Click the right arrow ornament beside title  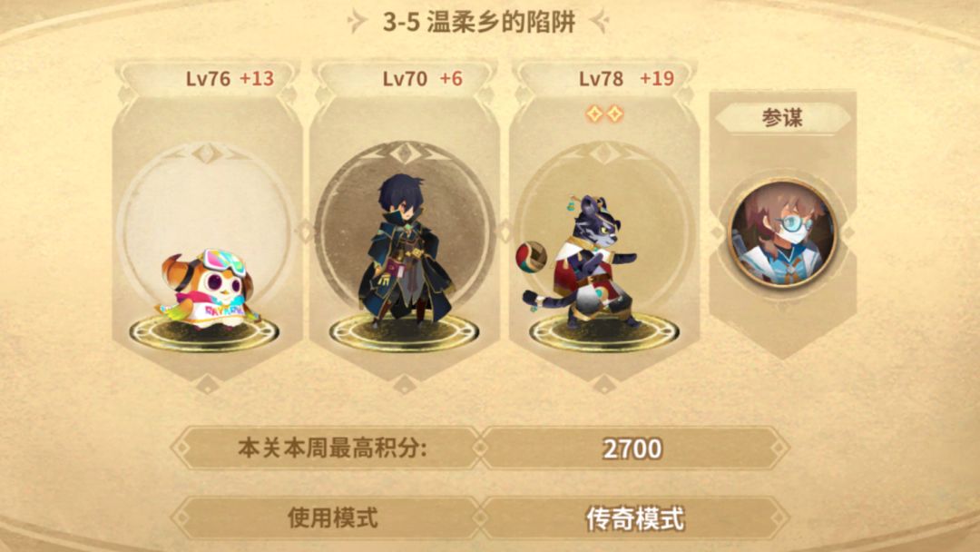tap(600, 21)
